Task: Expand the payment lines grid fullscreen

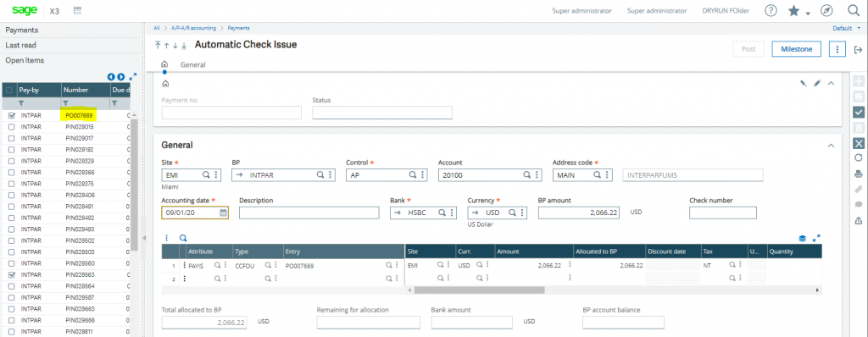Action: (816, 239)
